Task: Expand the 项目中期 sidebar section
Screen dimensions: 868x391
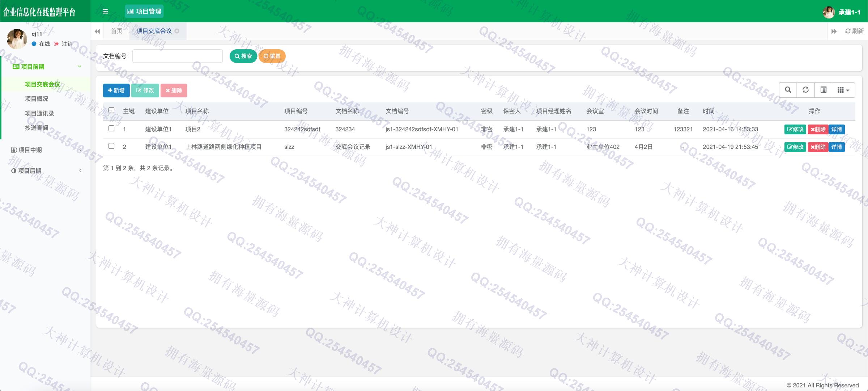Action: click(x=46, y=150)
